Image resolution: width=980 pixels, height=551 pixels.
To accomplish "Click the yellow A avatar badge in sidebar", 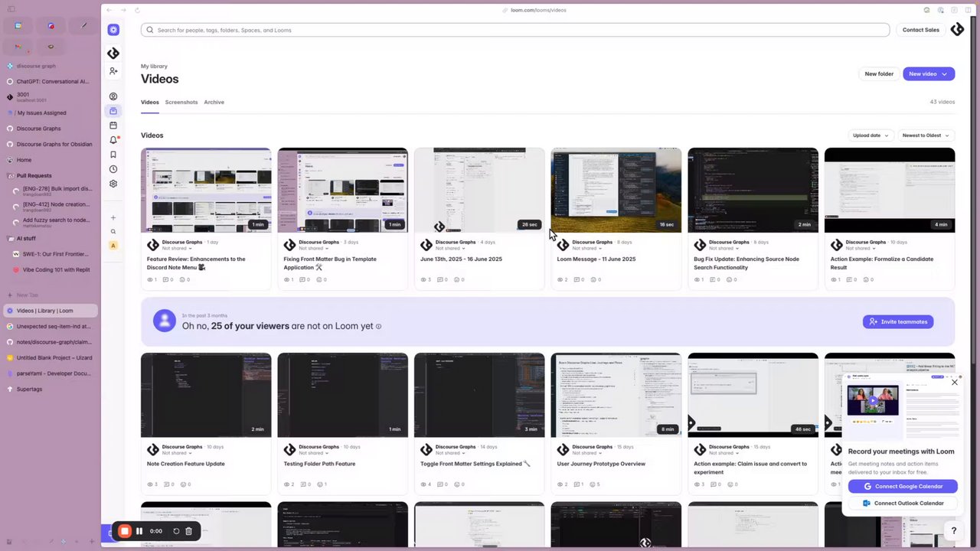I will (x=113, y=246).
